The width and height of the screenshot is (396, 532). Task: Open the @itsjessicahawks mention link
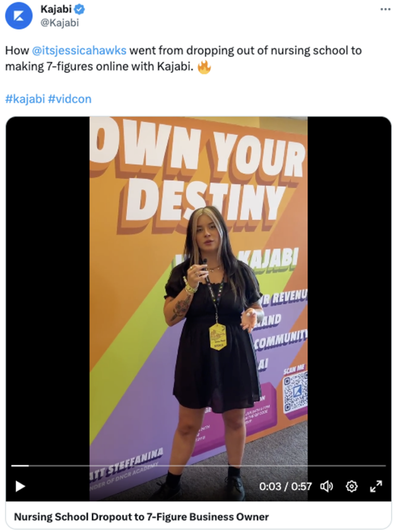[79, 50]
